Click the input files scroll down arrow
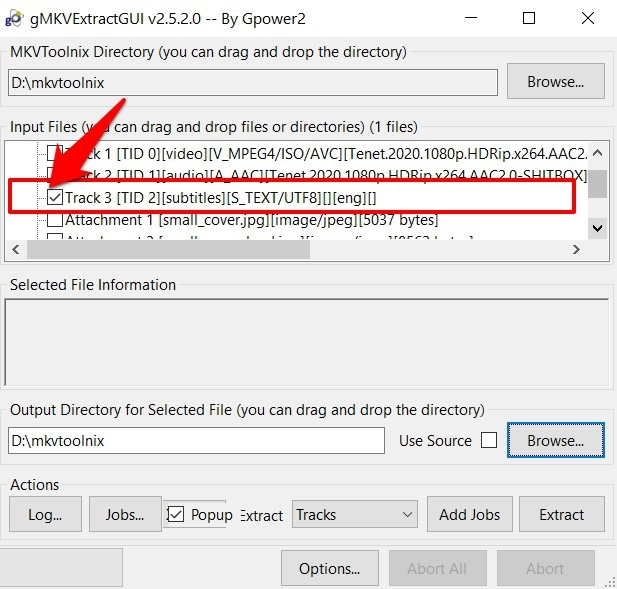617x589 pixels. [597, 228]
